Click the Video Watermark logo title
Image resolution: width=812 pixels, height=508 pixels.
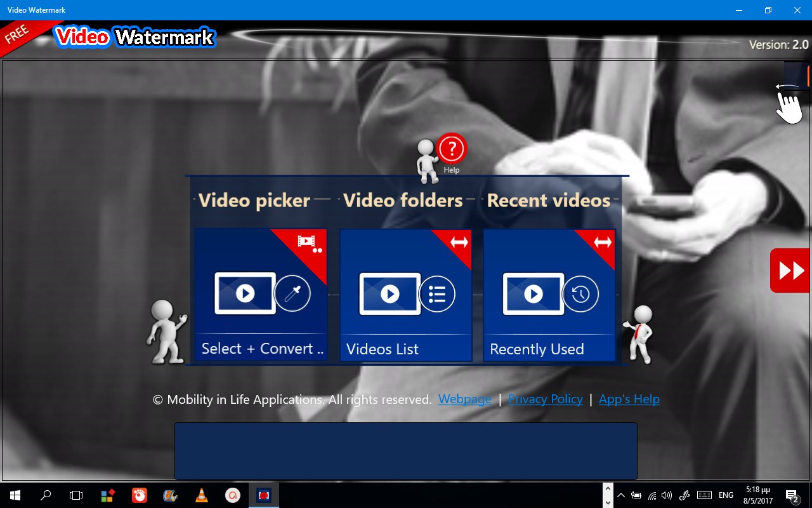[x=134, y=37]
